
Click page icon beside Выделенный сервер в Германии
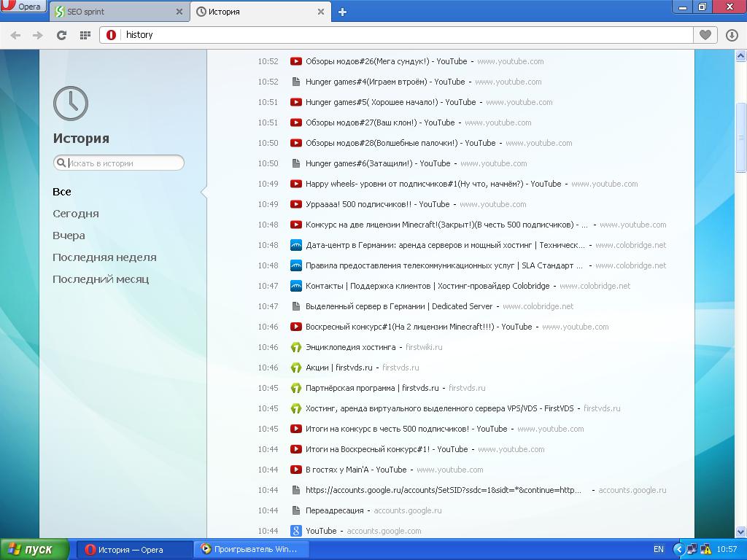point(296,307)
